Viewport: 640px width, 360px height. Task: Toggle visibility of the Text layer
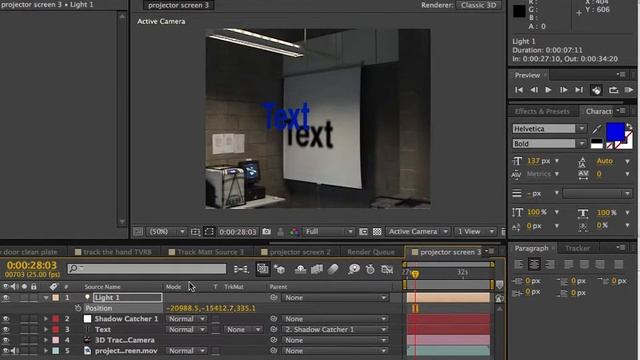pyautogui.click(x=6, y=329)
